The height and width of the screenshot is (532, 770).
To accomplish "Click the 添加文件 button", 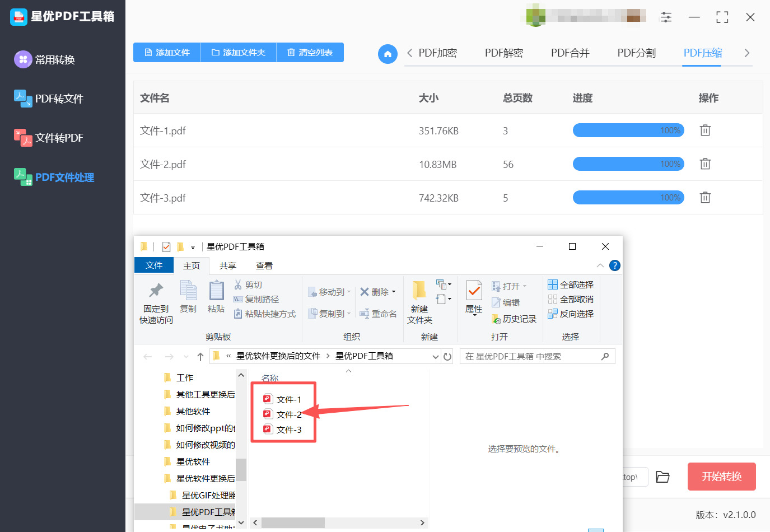I will [x=167, y=53].
